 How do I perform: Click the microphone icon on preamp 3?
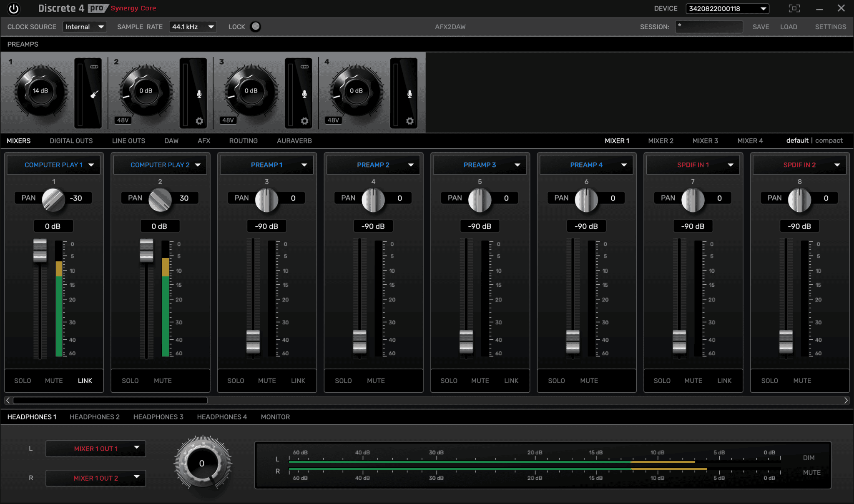(x=304, y=94)
